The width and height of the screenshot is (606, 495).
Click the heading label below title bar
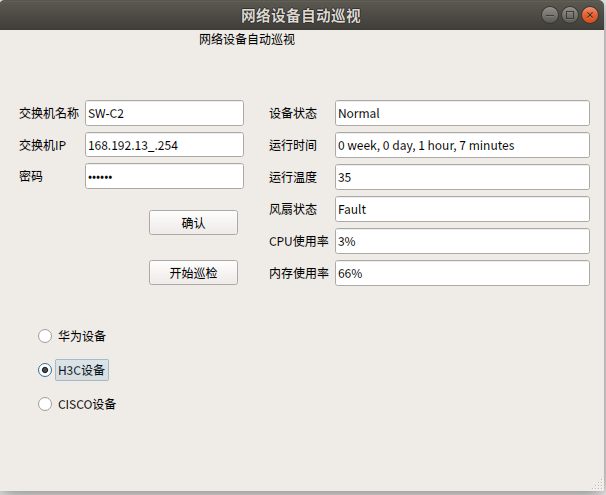coord(247,40)
